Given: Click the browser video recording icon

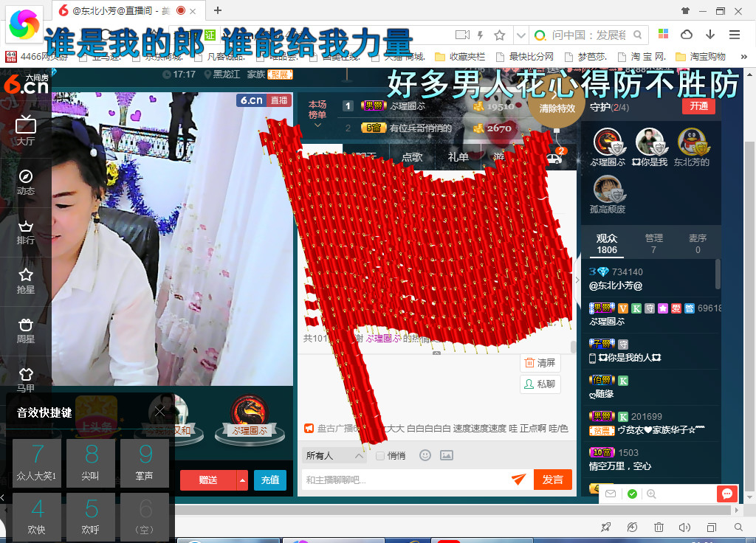Looking at the screenshot, I should click(x=462, y=35).
